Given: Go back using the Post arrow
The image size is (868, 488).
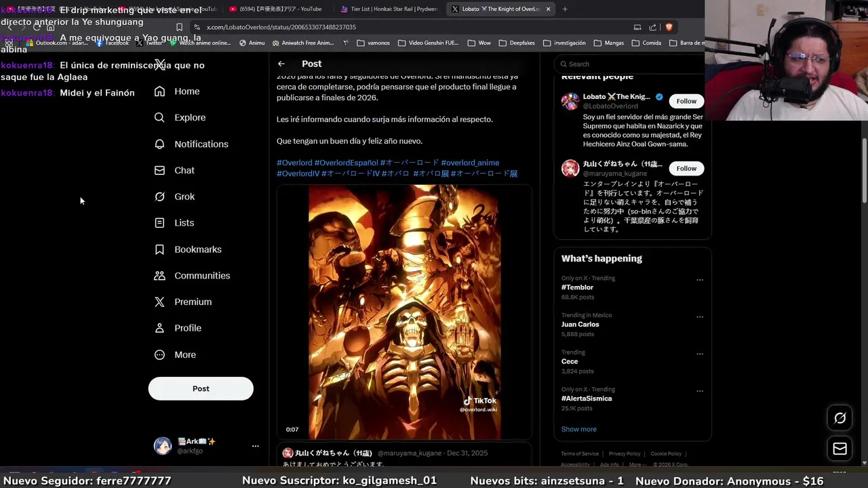Looking at the screenshot, I should point(281,64).
